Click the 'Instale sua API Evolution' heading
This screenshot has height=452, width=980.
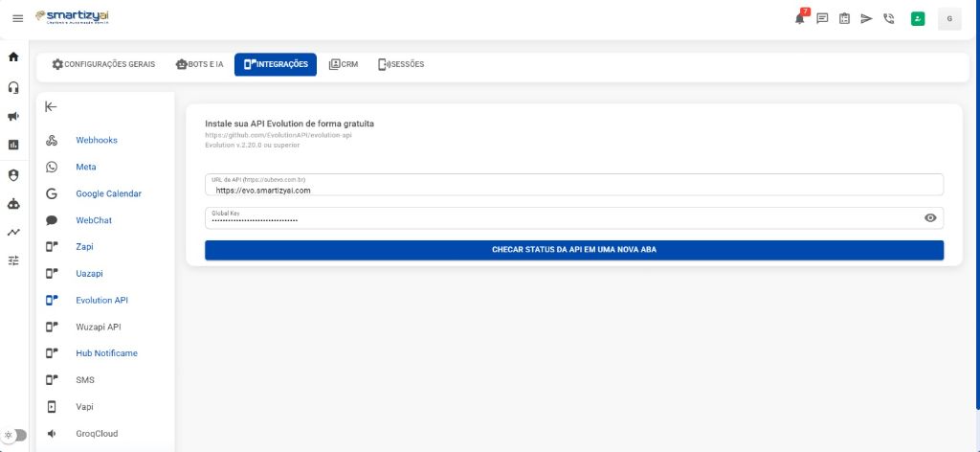pos(289,124)
